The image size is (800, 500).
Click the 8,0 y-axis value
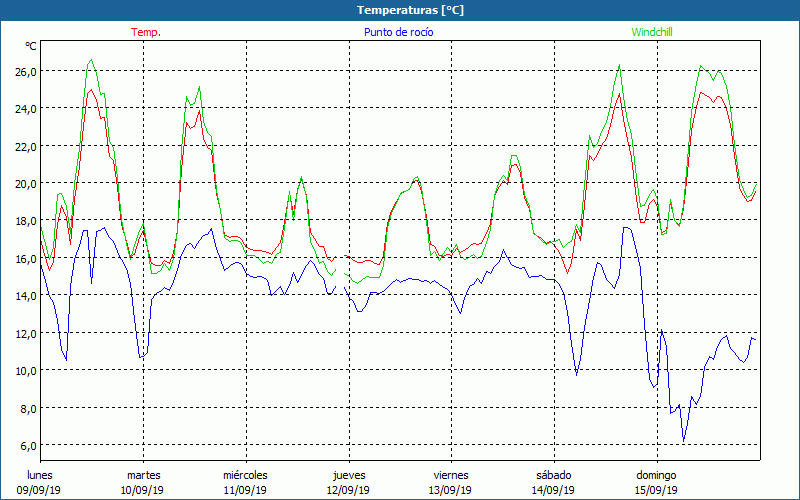click(x=28, y=408)
